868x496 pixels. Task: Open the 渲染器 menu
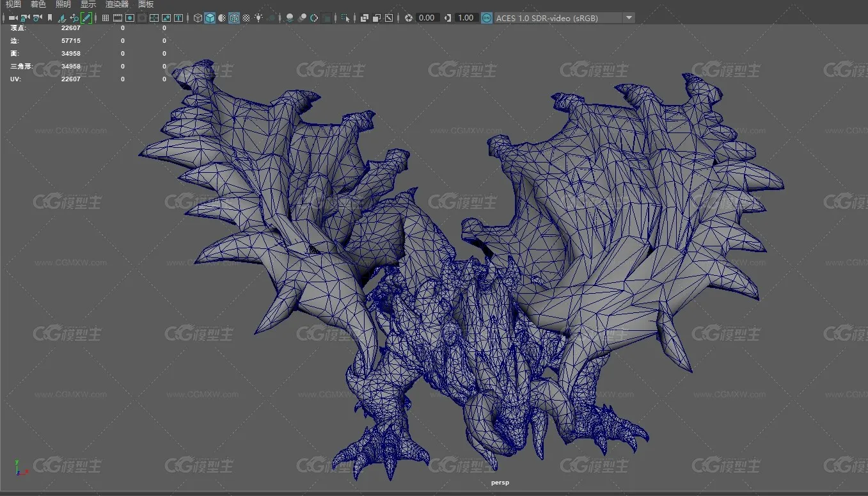(116, 4)
